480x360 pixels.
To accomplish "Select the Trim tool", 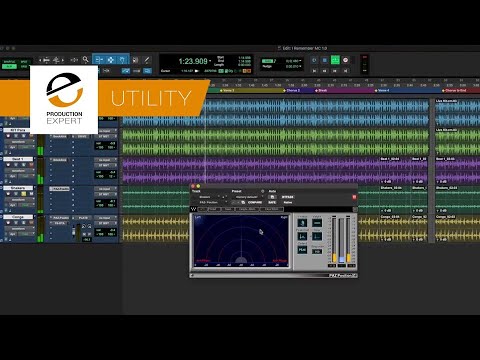I will click(99, 60).
